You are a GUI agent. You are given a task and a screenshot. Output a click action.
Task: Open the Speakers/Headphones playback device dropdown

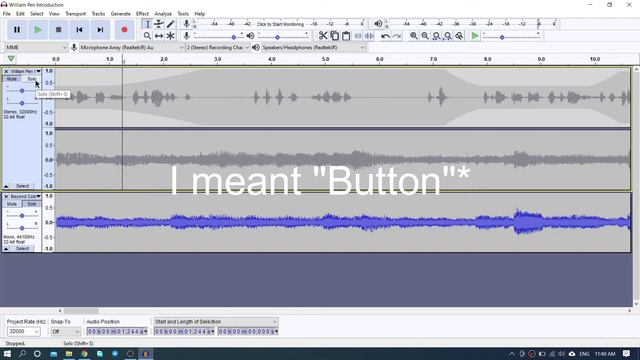pos(313,47)
